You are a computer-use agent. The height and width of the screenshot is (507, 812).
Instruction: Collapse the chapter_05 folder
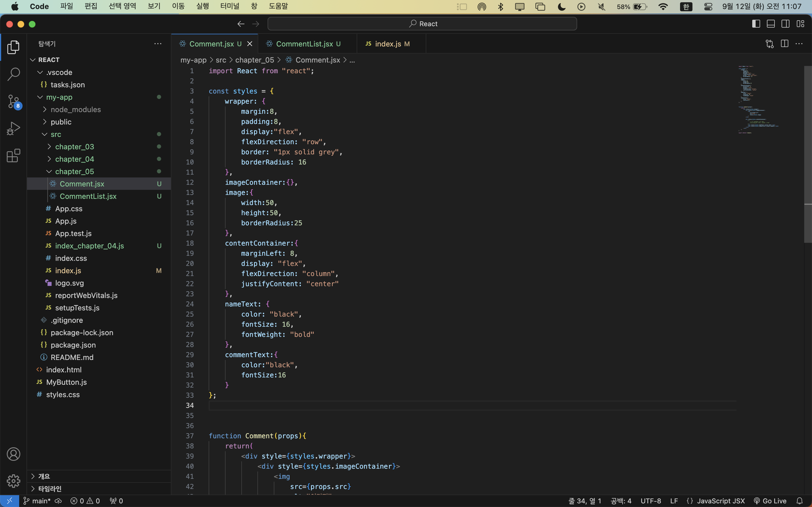(74, 171)
